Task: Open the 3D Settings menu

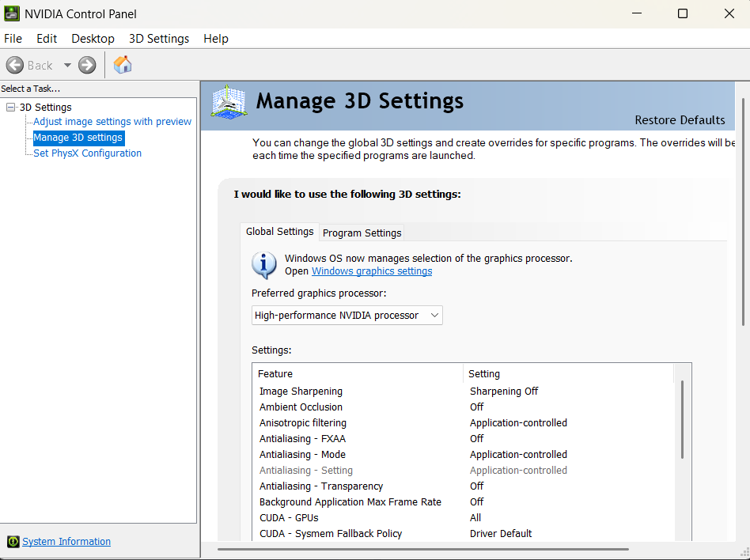Action: click(x=159, y=39)
